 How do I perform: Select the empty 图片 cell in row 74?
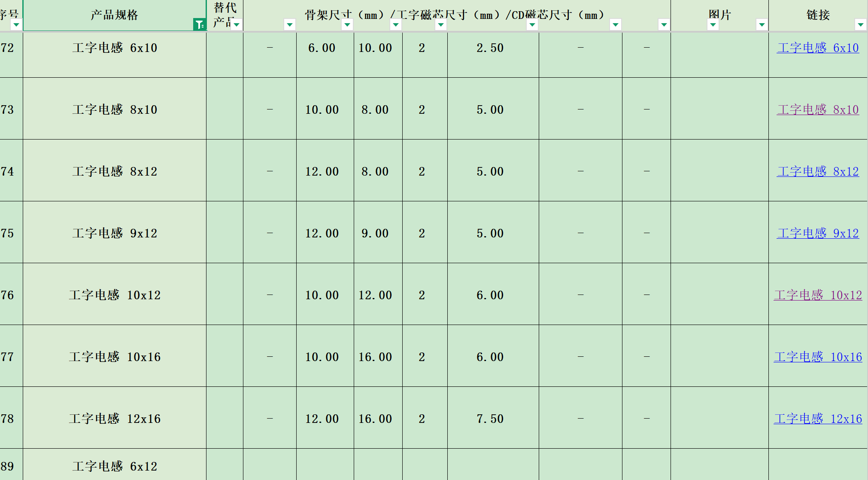(x=719, y=171)
